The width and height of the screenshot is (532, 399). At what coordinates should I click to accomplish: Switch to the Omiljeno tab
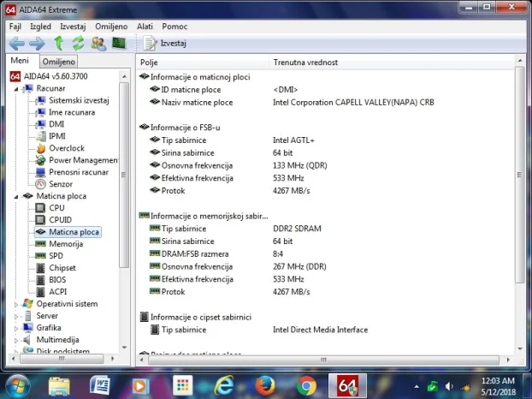pyautogui.click(x=58, y=62)
